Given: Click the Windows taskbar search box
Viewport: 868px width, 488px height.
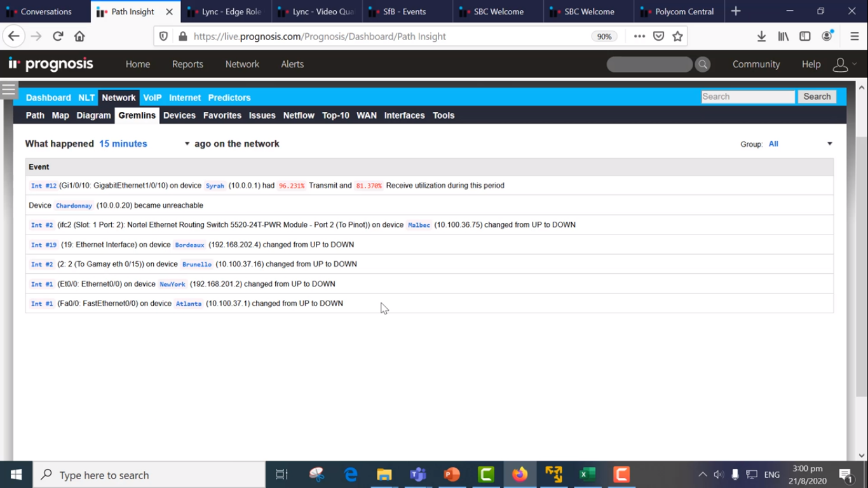Looking at the screenshot, I should click(x=149, y=475).
